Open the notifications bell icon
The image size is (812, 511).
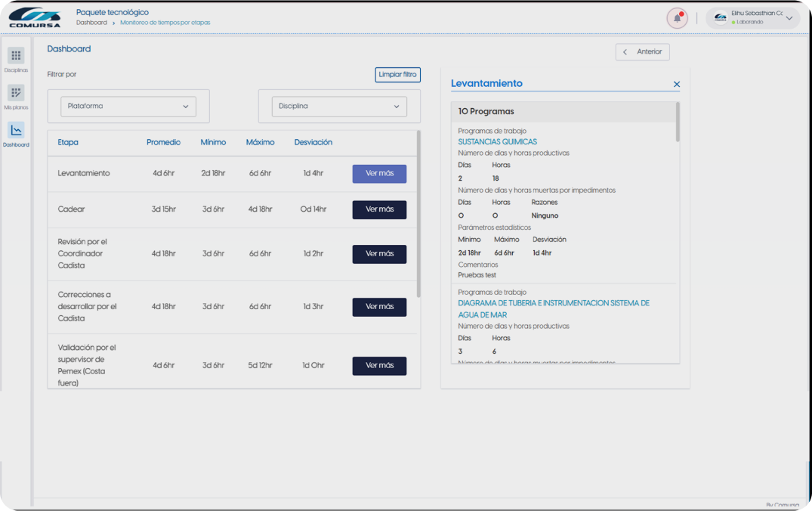(x=677, y=18)
